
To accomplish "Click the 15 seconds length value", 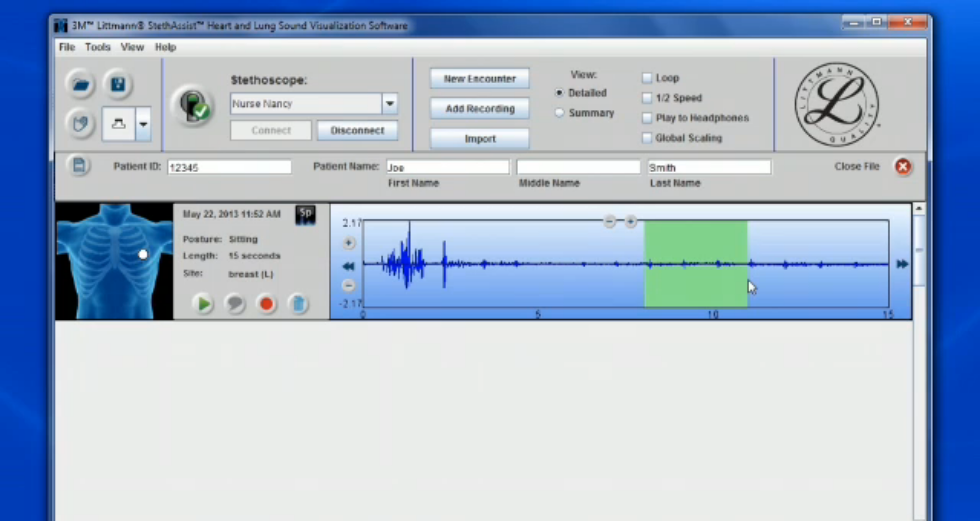I will coord(254,256).
